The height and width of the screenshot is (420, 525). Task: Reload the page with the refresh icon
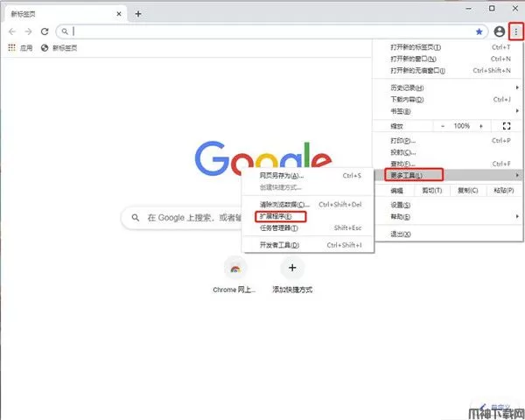45,31
